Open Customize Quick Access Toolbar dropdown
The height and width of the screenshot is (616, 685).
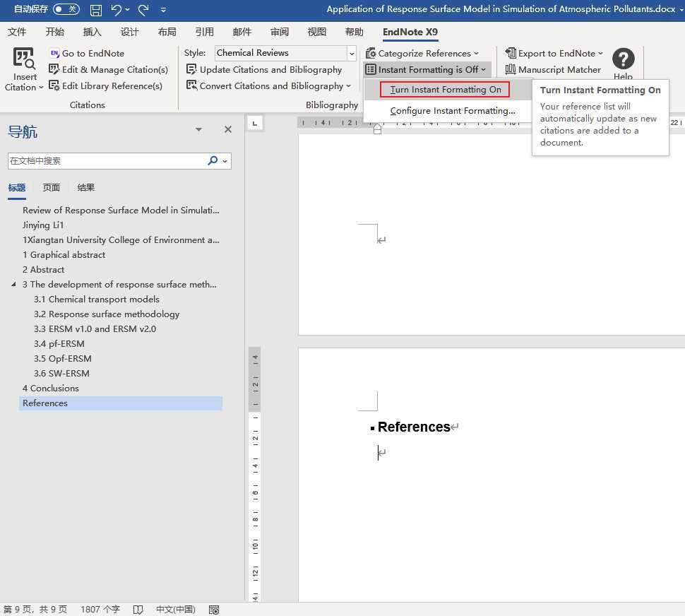pos(163,9)
